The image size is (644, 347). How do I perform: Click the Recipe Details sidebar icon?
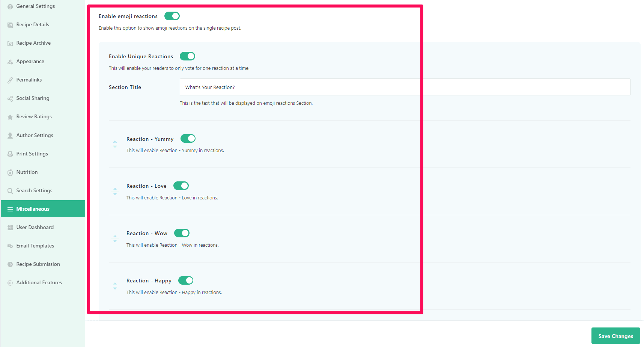[10, 25]
